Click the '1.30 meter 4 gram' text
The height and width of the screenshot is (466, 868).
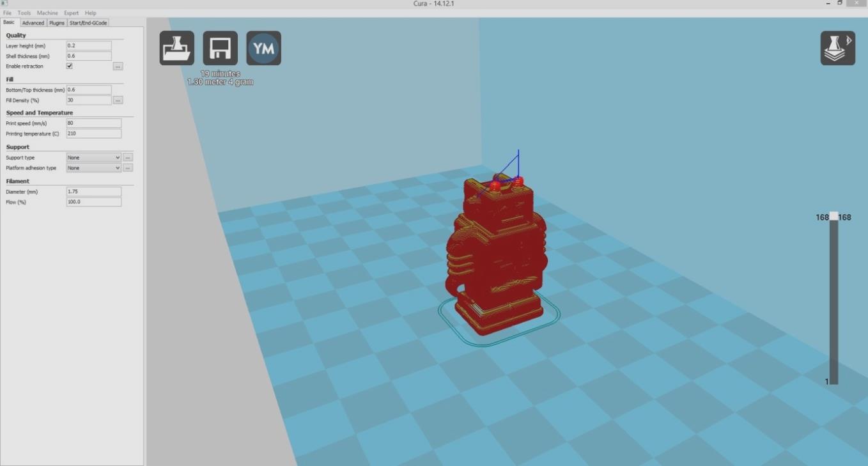(x=221, y=82)
